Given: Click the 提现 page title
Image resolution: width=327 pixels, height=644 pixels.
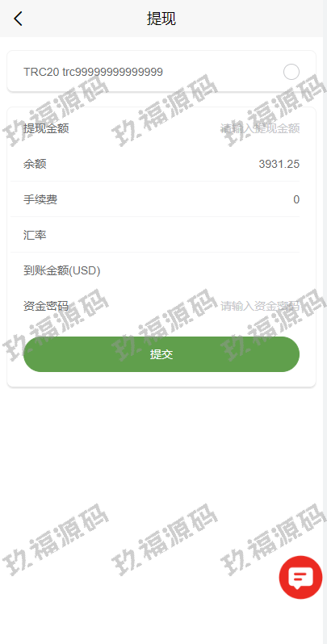Looking at the screenshot, I should pos(161,19).
